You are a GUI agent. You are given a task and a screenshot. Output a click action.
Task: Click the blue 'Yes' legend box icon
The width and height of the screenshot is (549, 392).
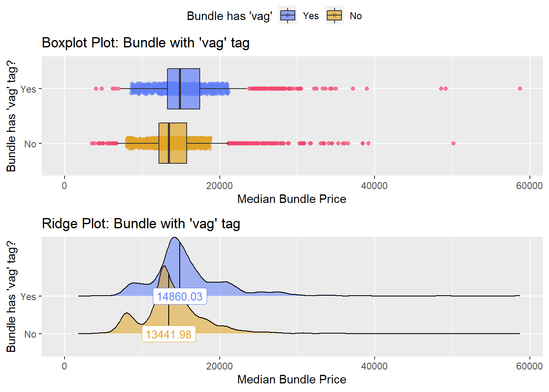click(x=288, y=16)
